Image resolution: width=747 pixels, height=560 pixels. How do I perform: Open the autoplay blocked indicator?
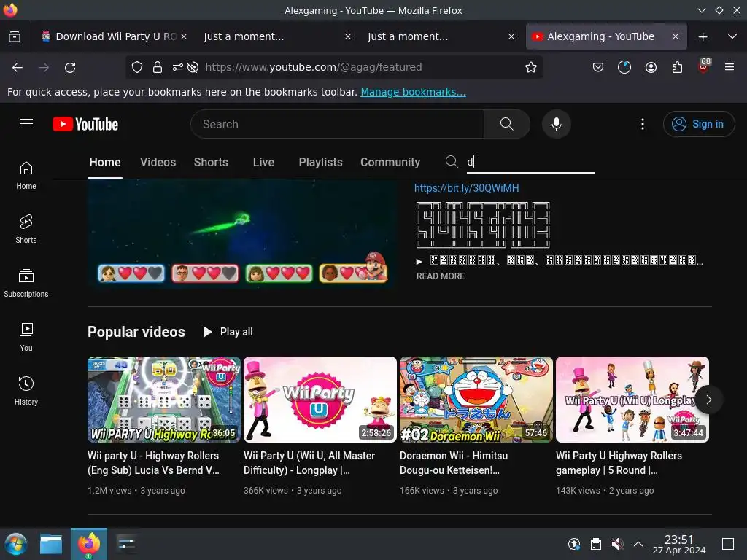[x=193, y=68]
